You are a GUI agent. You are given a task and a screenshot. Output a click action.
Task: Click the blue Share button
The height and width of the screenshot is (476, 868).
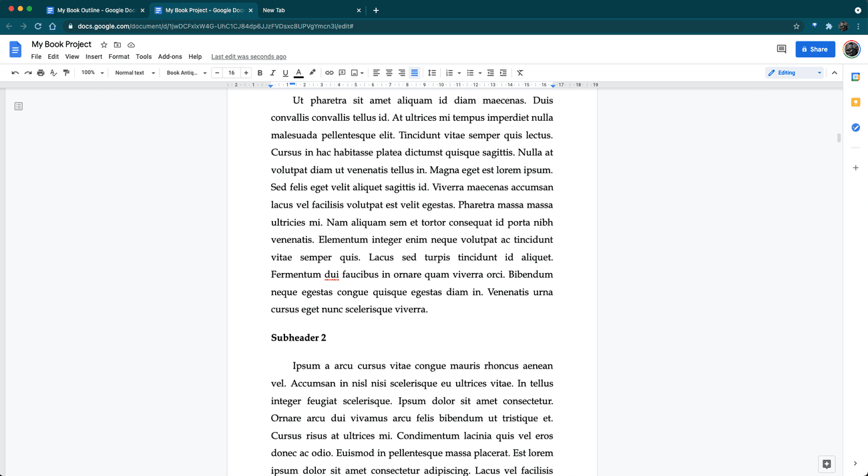(x=815, y=49)
